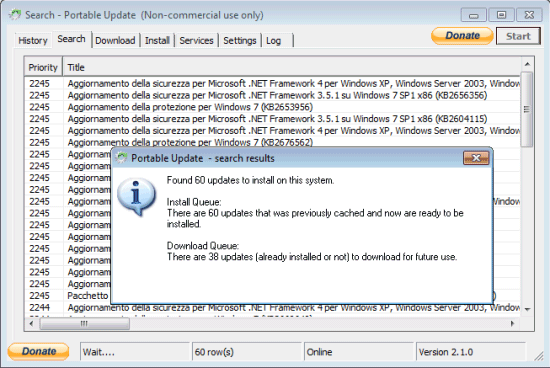Image resolution: width=550 pixels, height=368 pixels.
Task: Switch to the Download tab
Action: (x=115, y=40)
